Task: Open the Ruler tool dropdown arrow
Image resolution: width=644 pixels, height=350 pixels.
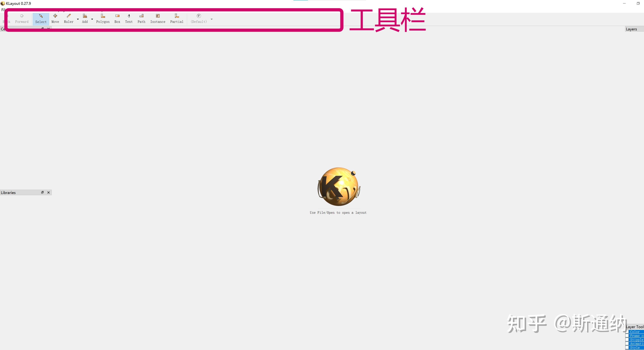Action: pyautogui.click(x=77, y=19)
